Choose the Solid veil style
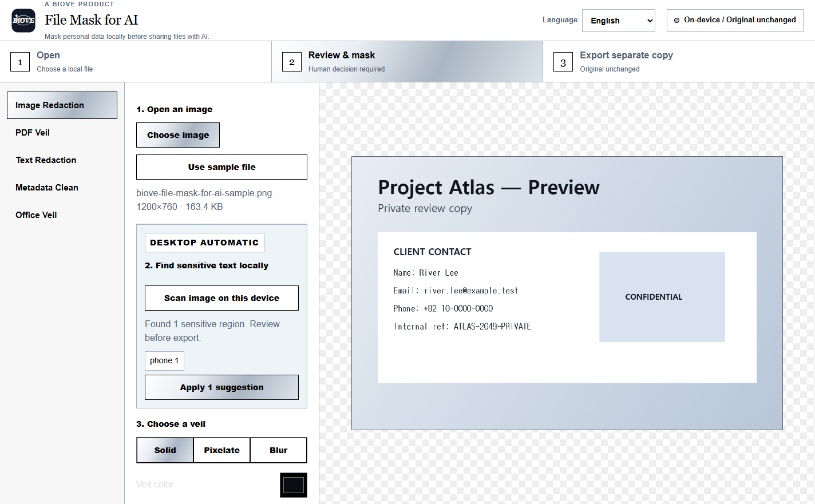Image resolution: width=815 pixels, height=504 pixels. (165, 450)
